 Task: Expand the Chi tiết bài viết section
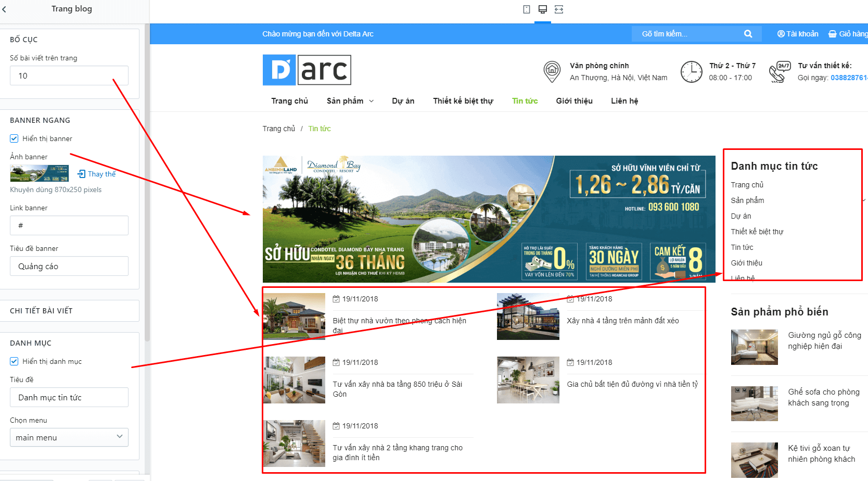70,311
